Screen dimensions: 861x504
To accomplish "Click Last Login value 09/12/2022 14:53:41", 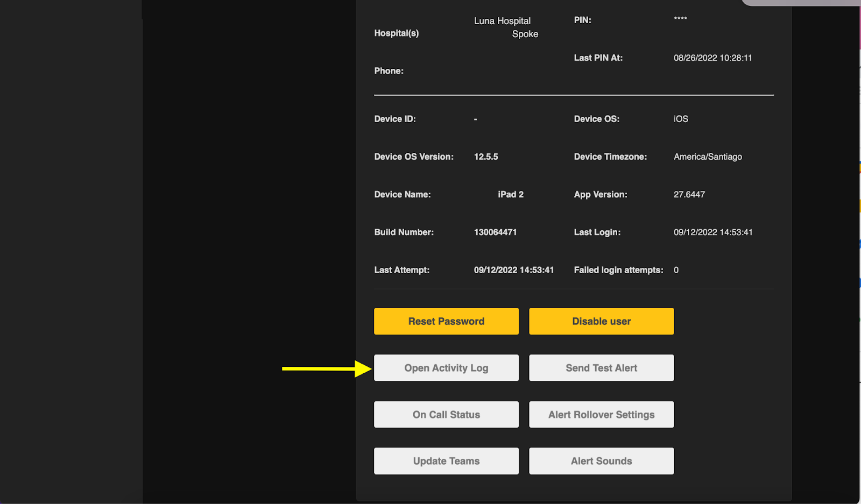I will pos(713,232).
